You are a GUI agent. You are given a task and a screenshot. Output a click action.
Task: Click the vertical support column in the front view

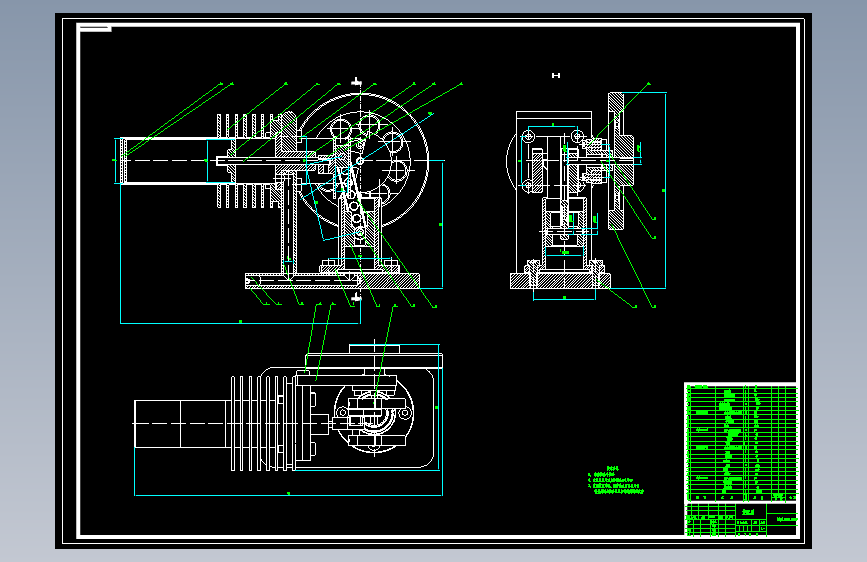pyautogui.click(x=289, y=226)
